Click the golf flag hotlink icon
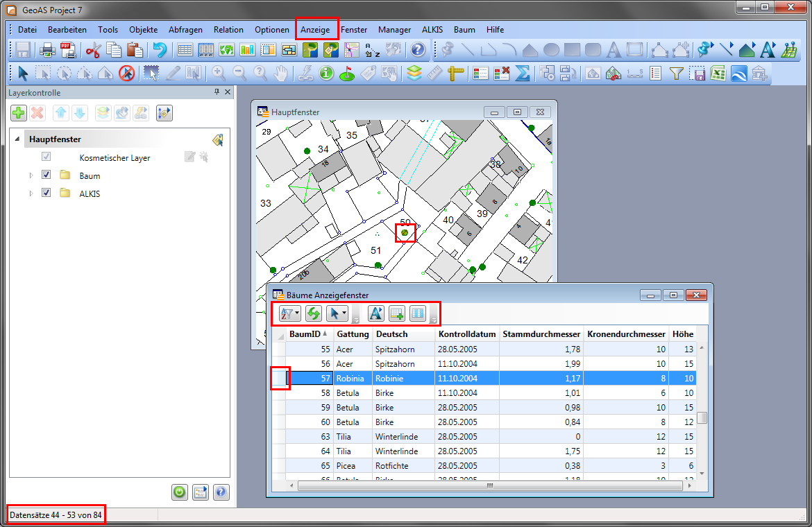The height and width of the screenshot is (527, 812). pos(347,74)
